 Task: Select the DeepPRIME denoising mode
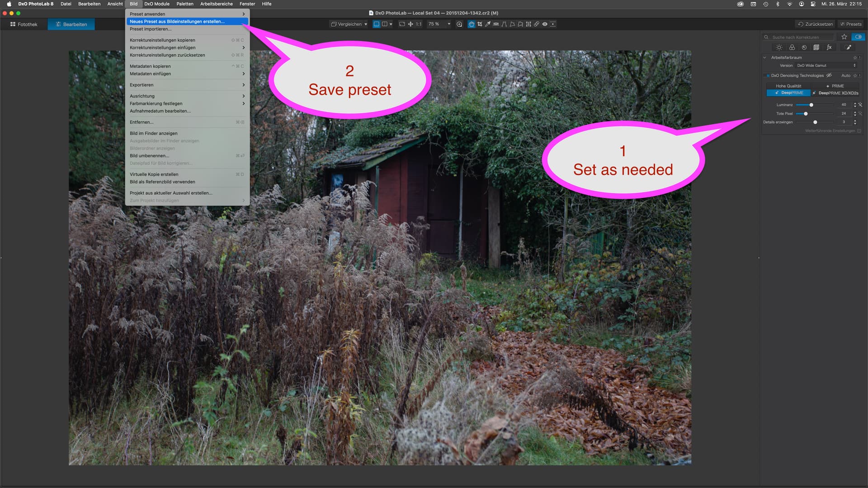[x=788, y=93]
